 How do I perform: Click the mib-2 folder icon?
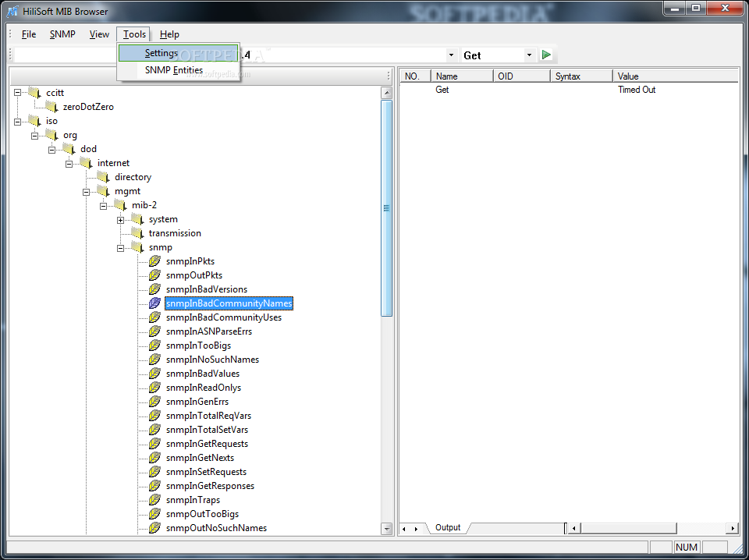tap(120, 205)
